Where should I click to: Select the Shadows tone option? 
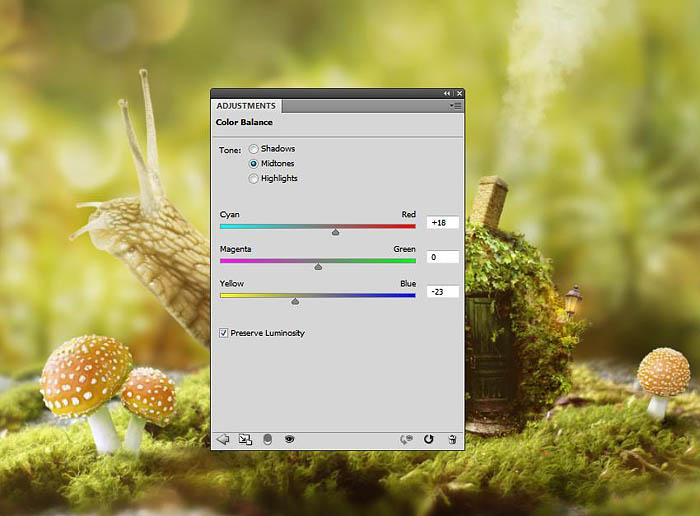(x=254, y=149)
